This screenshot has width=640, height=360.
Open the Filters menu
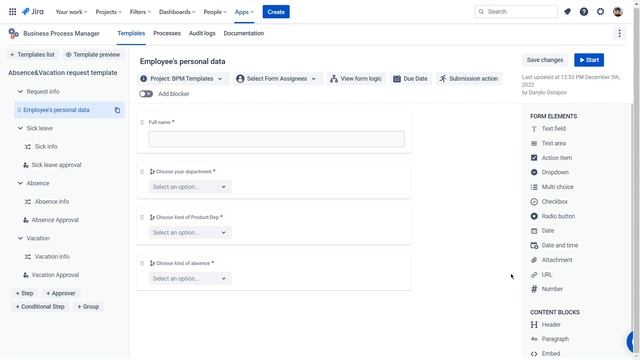coord(140,12)
